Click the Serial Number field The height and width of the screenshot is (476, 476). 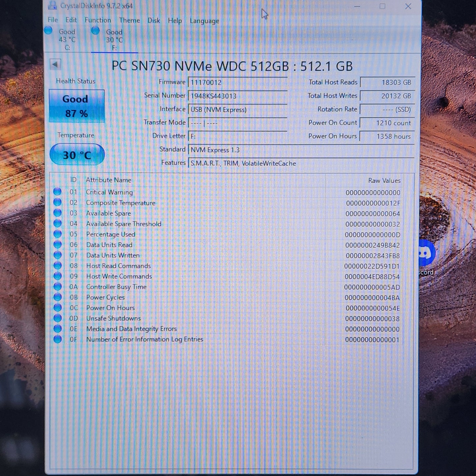click(x=238, y=96)
